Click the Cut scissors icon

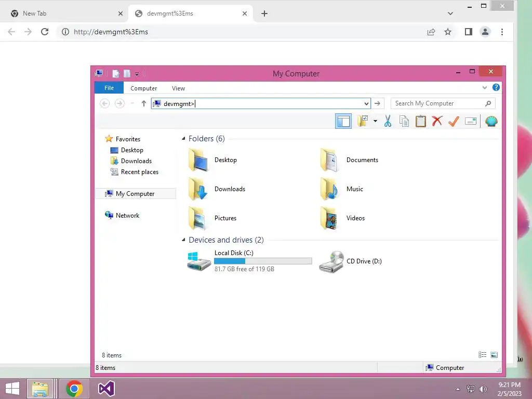[x=388, y=121]
